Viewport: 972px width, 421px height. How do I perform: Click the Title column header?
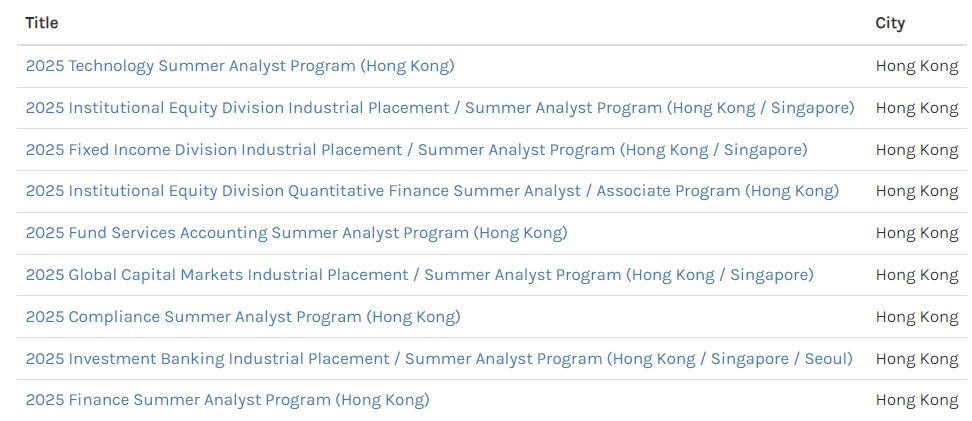(x=42, y=23)
